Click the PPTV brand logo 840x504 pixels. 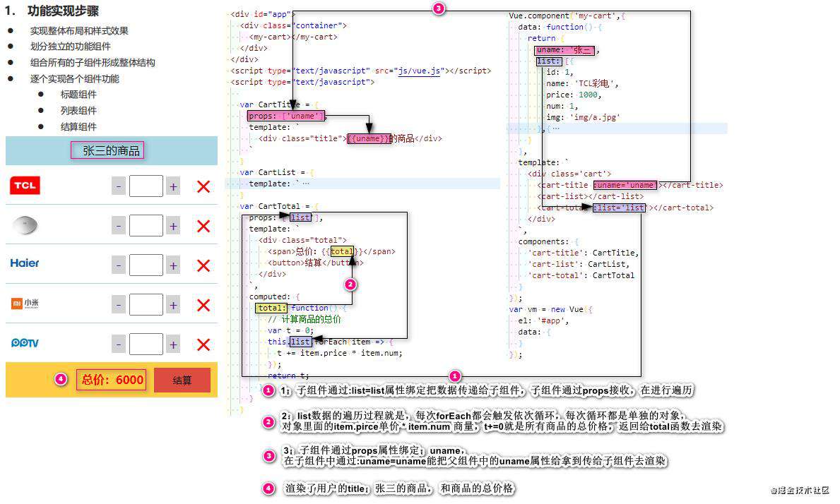click(x=25, y=343)
